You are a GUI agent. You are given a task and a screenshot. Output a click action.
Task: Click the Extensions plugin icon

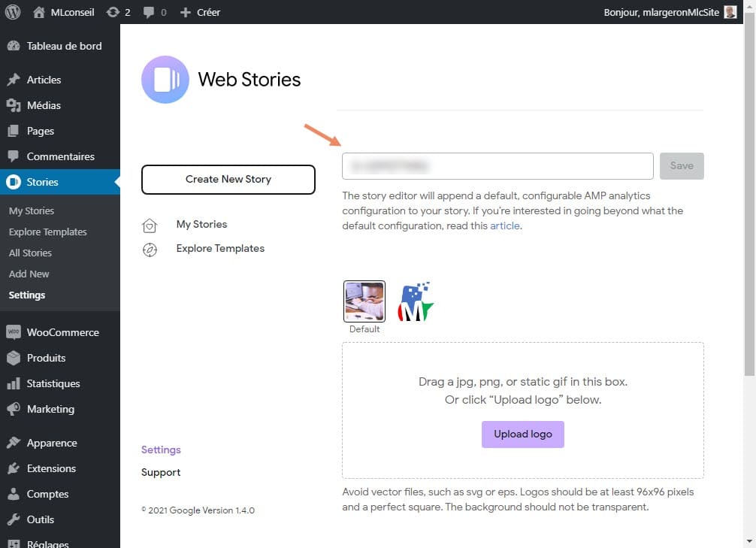pos(14,468)
